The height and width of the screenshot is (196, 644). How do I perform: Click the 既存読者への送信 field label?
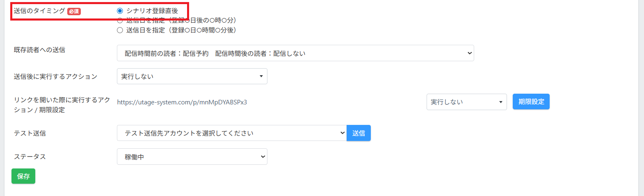[39, 50]
